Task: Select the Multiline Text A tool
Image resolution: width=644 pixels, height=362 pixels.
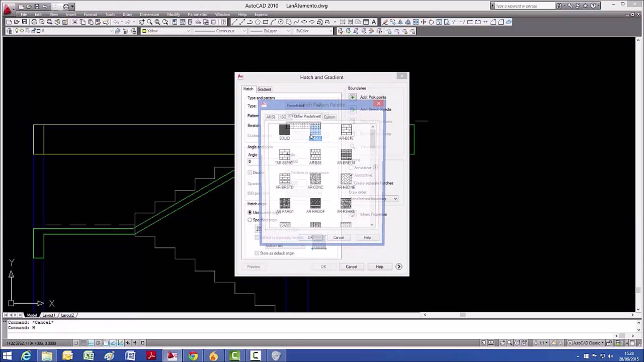Action: click(374, 22)
